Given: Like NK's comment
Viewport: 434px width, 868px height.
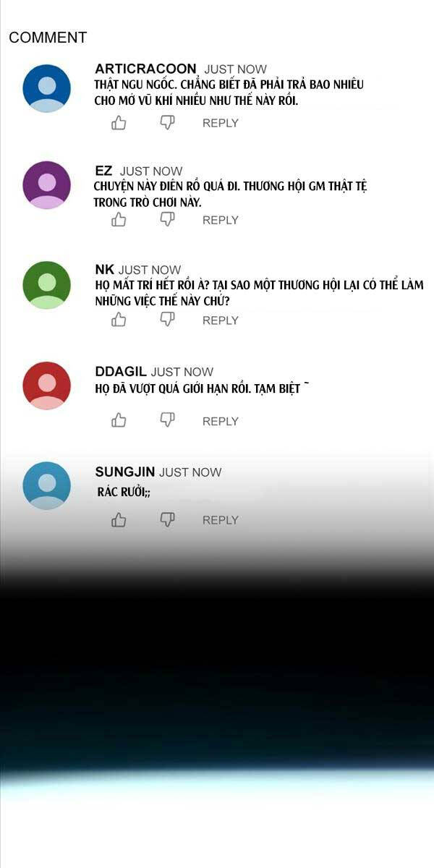Looking at the screenshot, I should pyautogui.click(x=119, y=320).
